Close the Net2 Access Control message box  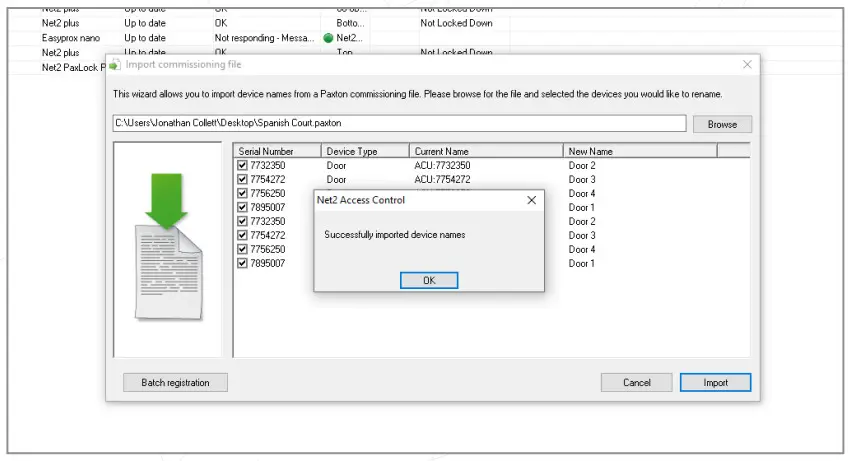[531, 200]
